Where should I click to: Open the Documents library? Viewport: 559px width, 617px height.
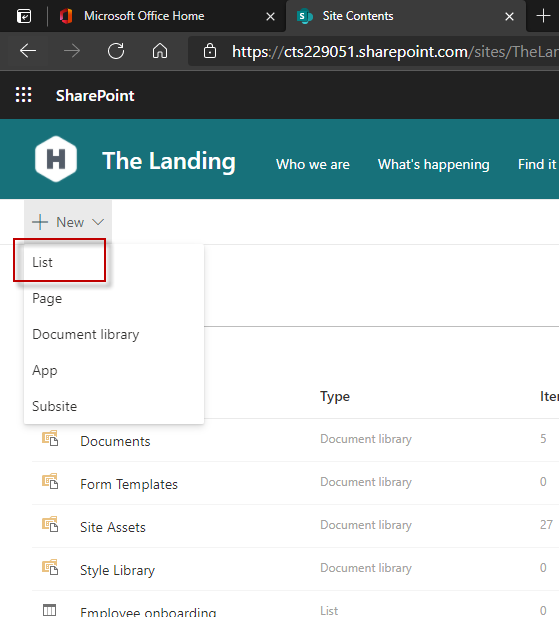coord(115,441)
